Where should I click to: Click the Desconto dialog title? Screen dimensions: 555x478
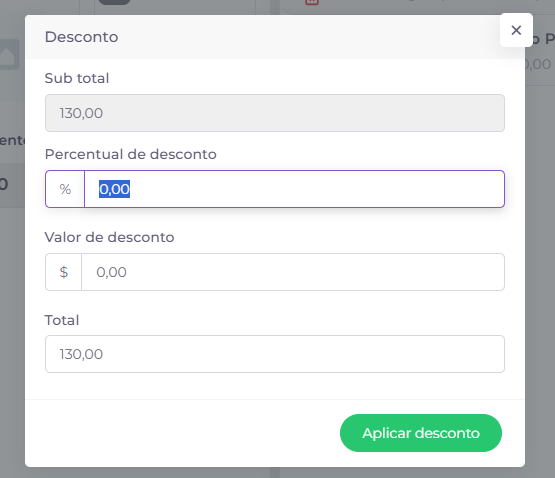[x=81, y=37]
